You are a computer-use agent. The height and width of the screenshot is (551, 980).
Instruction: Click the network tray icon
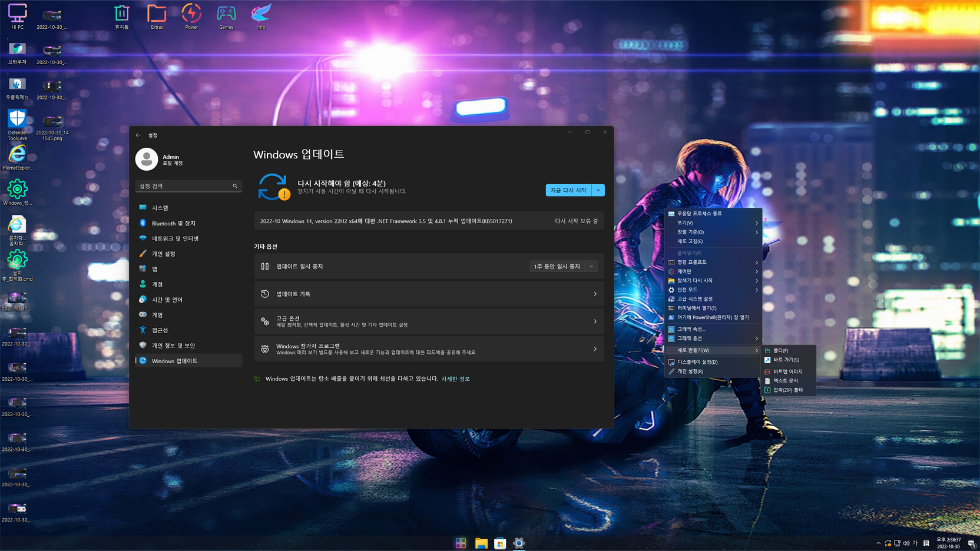click(x=897, y=543)
